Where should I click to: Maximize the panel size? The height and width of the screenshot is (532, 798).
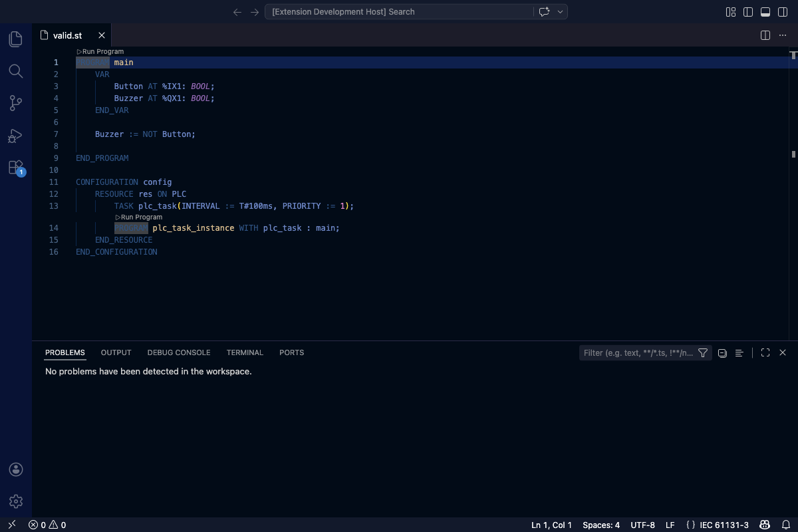[x=765, y=353]
